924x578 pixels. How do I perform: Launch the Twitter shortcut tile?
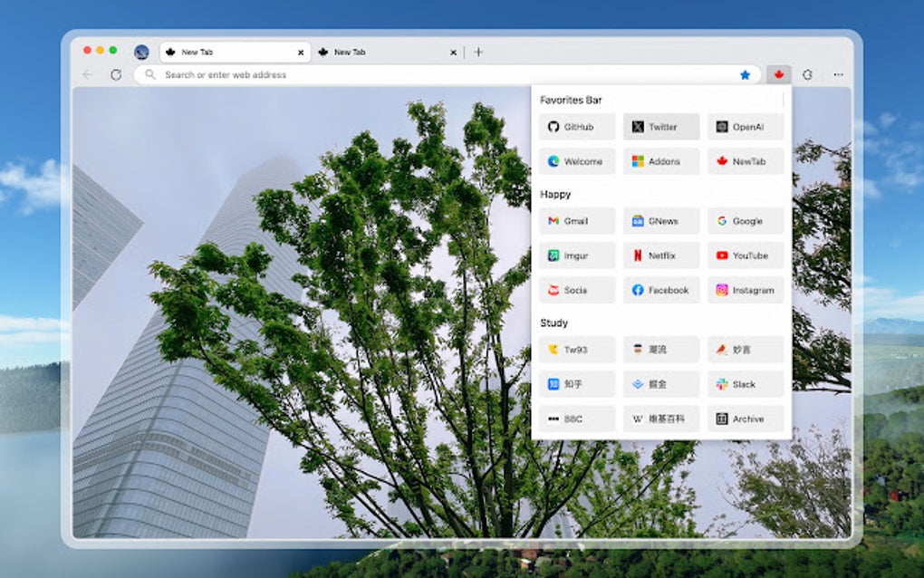pos(659,127)
